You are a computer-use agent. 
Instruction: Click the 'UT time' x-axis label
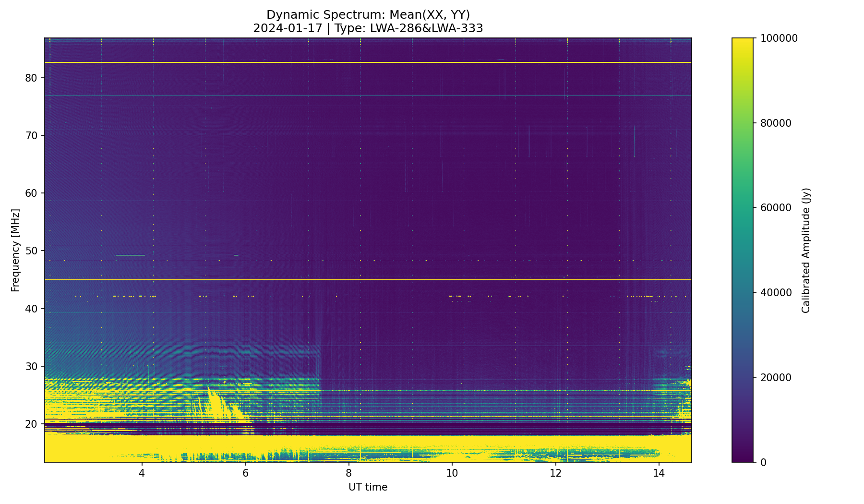[x=368, y=487]
